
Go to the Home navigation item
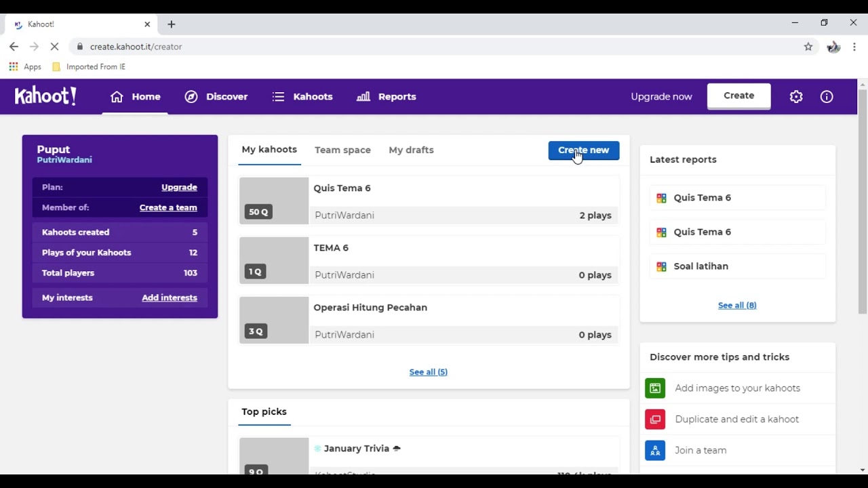(x=136, y=96)
